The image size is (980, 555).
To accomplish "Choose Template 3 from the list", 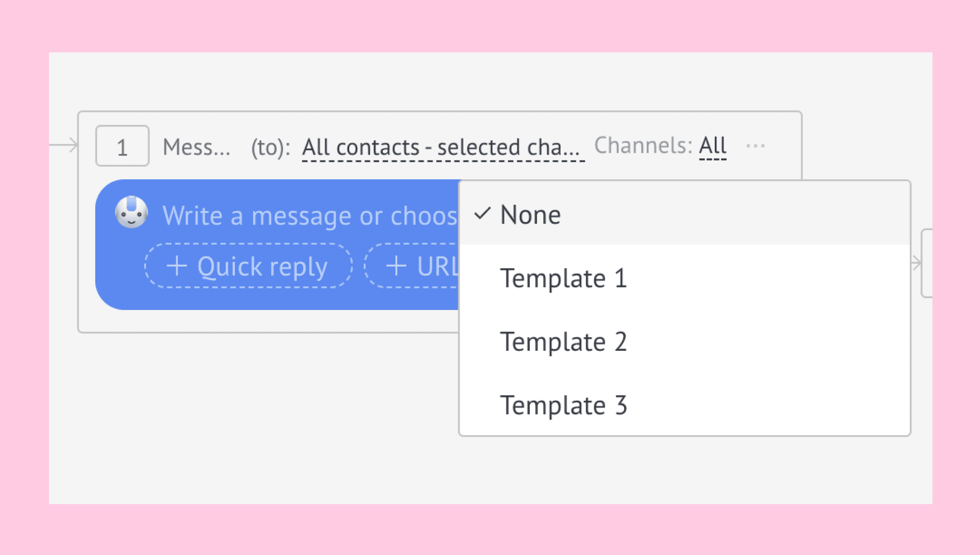I will [x=685, y=404].
